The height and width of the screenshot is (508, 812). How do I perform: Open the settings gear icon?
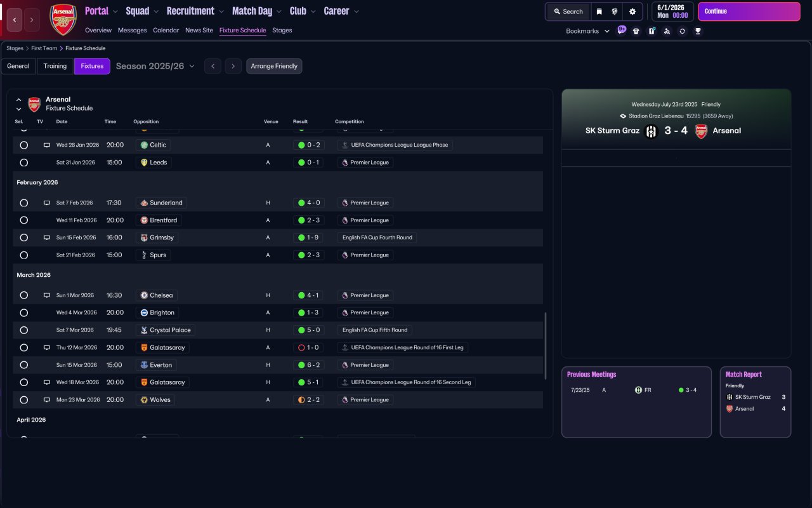632,11
